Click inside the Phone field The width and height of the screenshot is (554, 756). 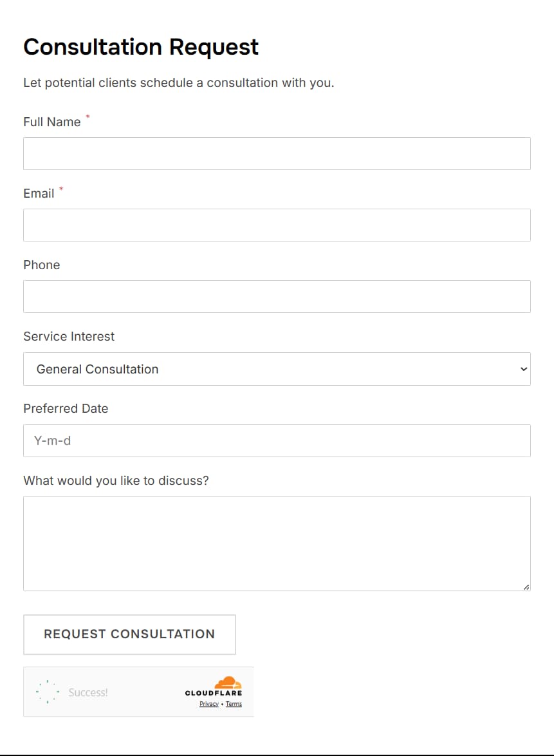277,296
